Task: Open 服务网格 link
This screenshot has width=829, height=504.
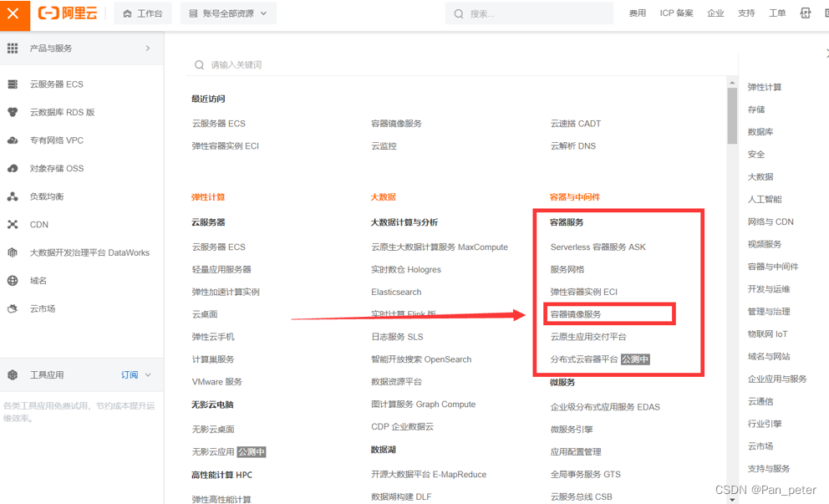Action: [567, 269]
